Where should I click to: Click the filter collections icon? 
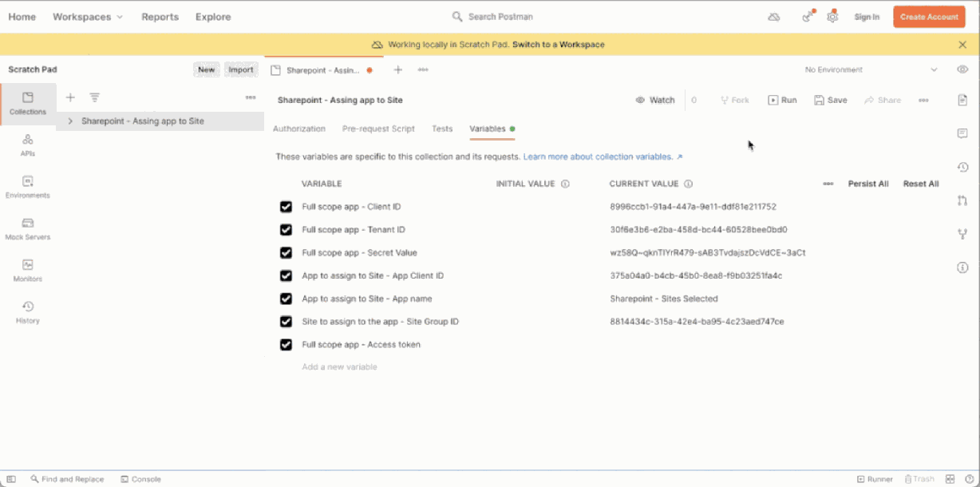click(x=94, y=97)
